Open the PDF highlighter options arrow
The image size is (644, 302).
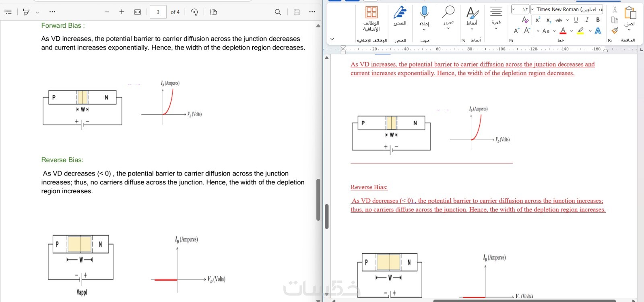(37, 12)
